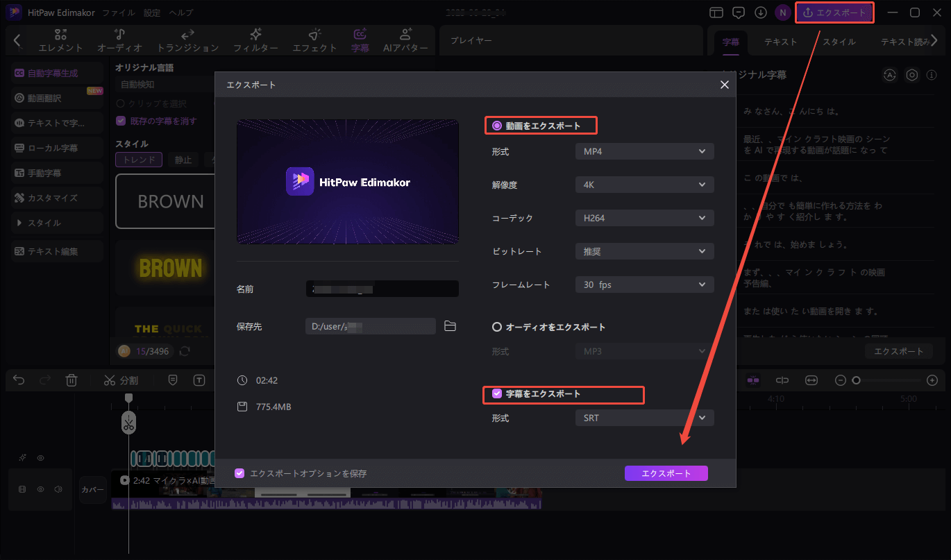Screen dimensions: 951x560
Task: Toggle the 字幕をエクスポート checkbox
Action: 497,393
